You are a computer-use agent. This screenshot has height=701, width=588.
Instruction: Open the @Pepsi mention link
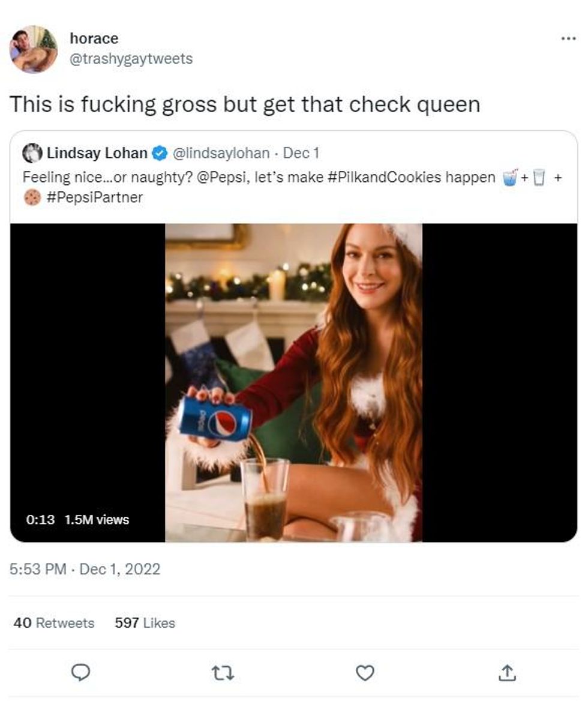[217, 178]
